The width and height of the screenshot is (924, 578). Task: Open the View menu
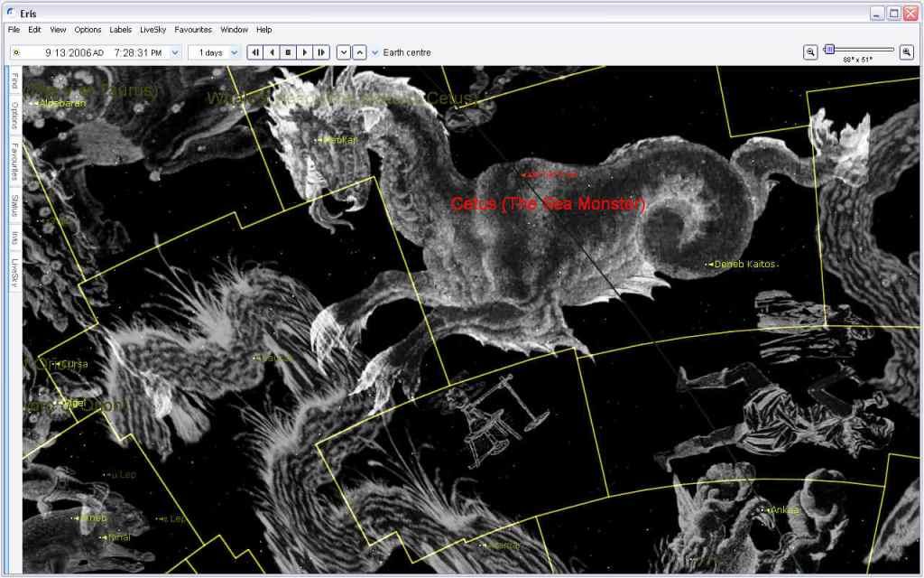point(58,30)
